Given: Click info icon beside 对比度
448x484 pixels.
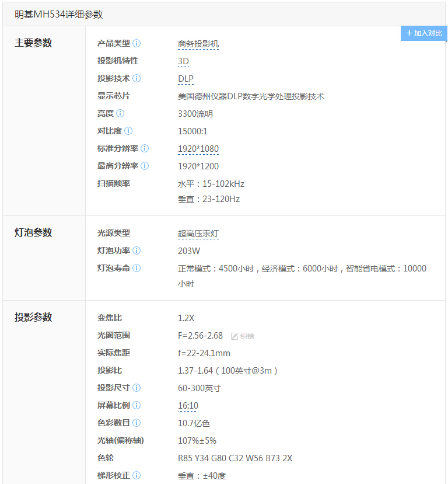Looking at the screenshot, I should pos(128,131).
